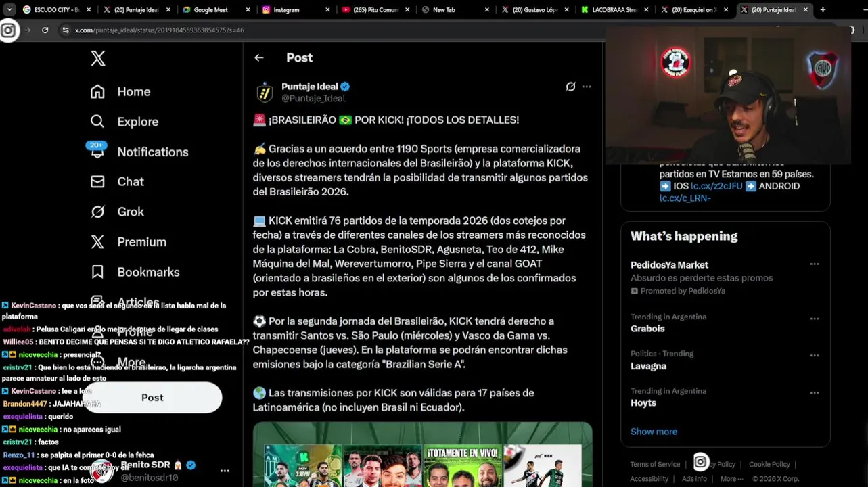Close the Instagram tab
The image size is (868, 487).
pyautogui.click(x=327, y=10)
